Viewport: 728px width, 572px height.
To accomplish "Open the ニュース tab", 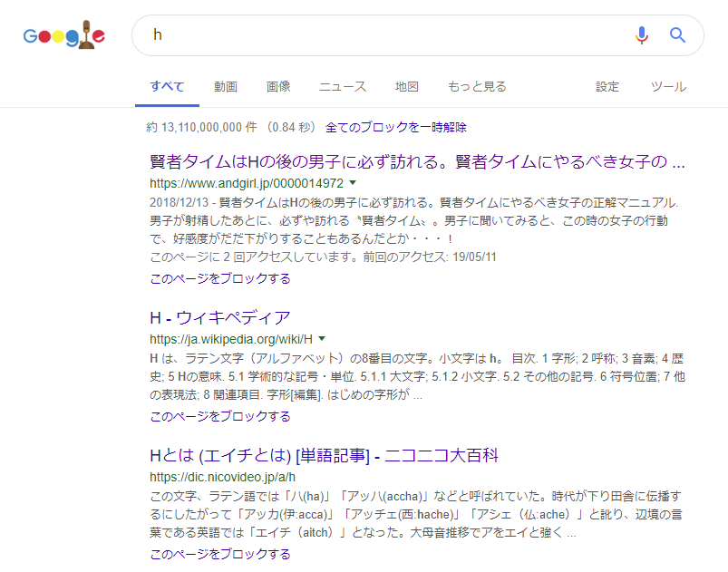I will pyautogui.click(x=343, y=87).
